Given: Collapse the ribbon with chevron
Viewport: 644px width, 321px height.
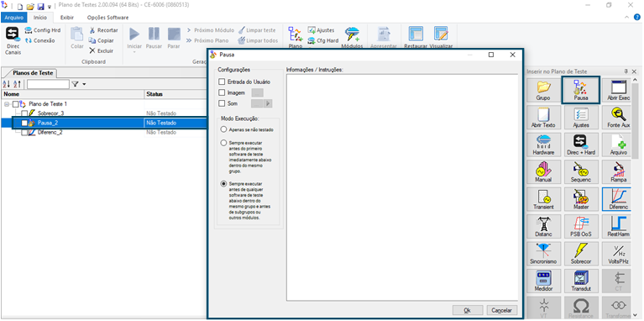Looking at the screenshot, I should point(626,18).
